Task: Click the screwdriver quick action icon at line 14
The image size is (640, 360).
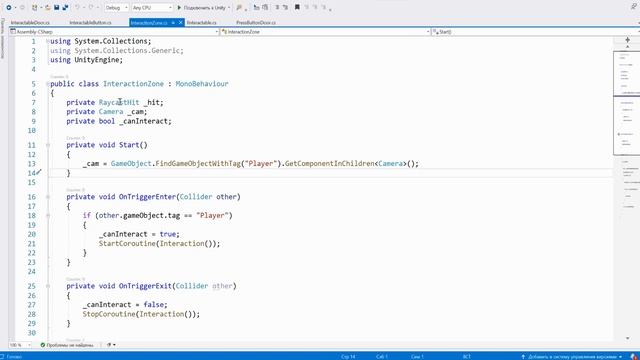Action: 39,173
